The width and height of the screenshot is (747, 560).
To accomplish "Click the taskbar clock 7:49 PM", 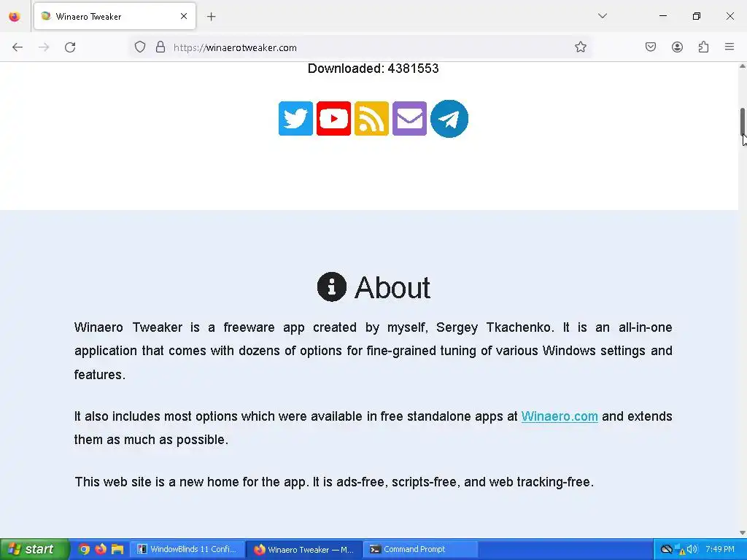I will 720,549.
